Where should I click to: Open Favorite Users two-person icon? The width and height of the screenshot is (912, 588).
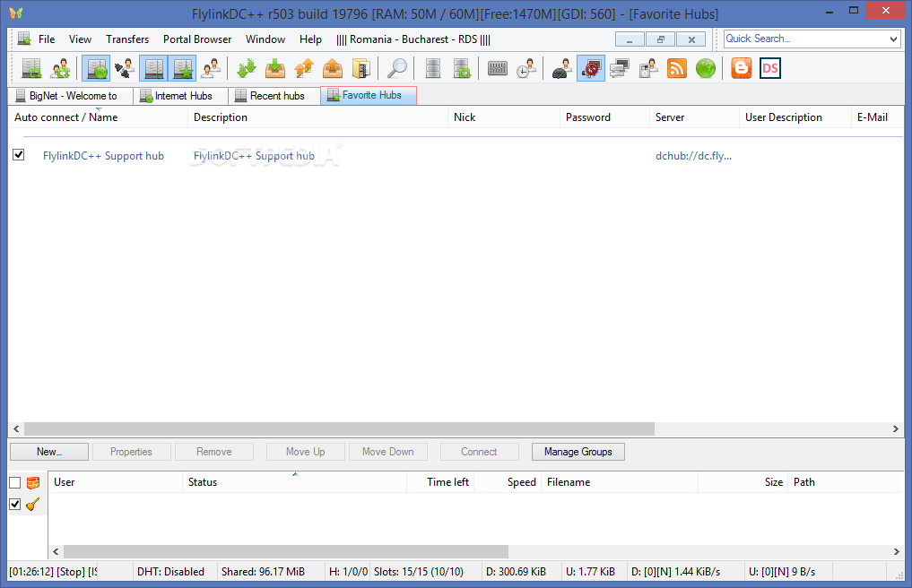point(211,69)
